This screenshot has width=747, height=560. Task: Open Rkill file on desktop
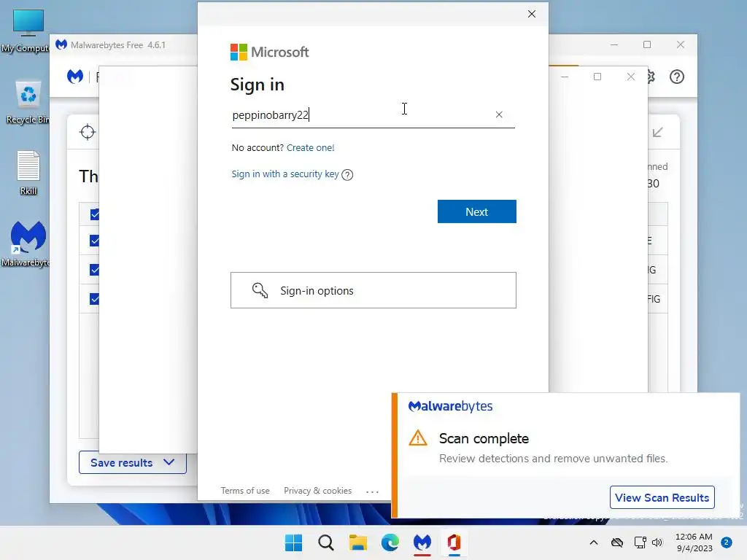point(28,172)
